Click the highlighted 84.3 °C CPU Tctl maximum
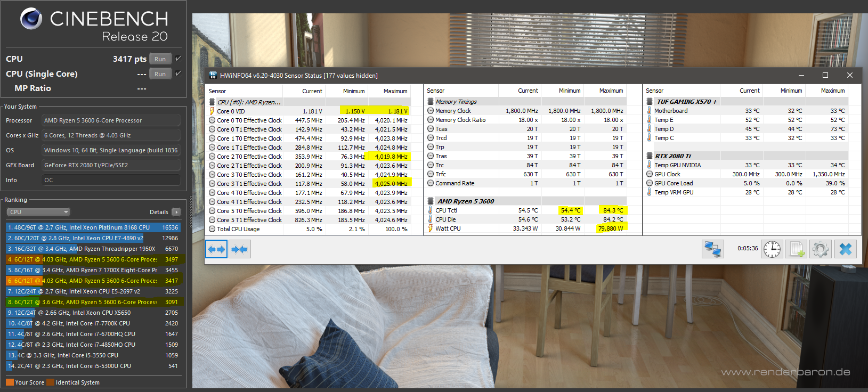 click(612, 210)
